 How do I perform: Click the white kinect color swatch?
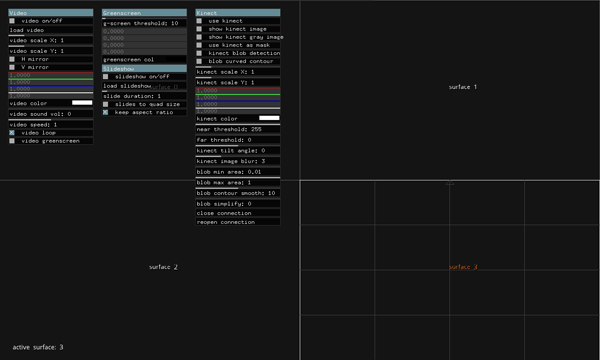click(x=269, y=118)
